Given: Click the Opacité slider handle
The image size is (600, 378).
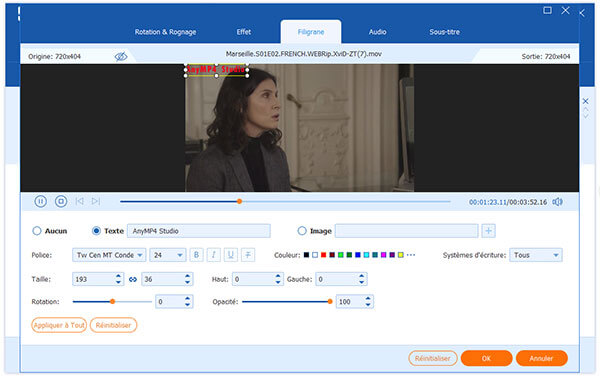Looking at the screenshot, I should (x=330, y=301).
